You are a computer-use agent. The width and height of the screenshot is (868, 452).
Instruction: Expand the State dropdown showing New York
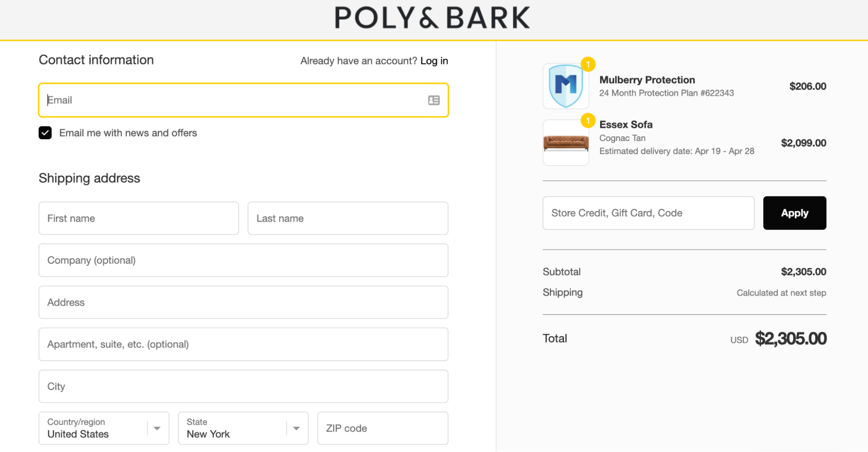coord(243,428)
